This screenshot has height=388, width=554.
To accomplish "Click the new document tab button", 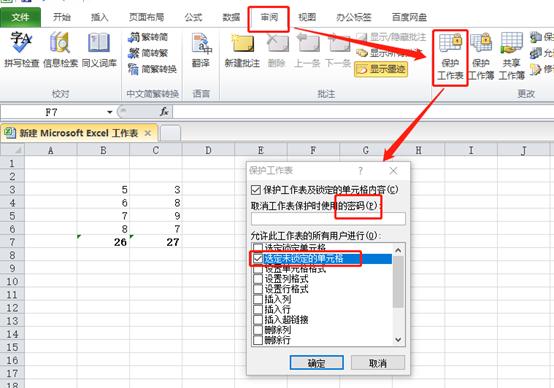I will pyautogui.click(x=170, y=133).
